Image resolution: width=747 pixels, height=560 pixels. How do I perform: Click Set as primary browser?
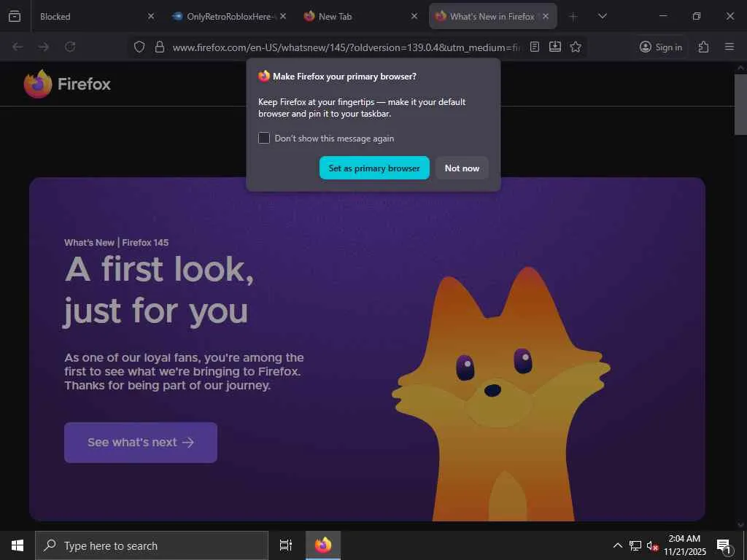(374, 168)
